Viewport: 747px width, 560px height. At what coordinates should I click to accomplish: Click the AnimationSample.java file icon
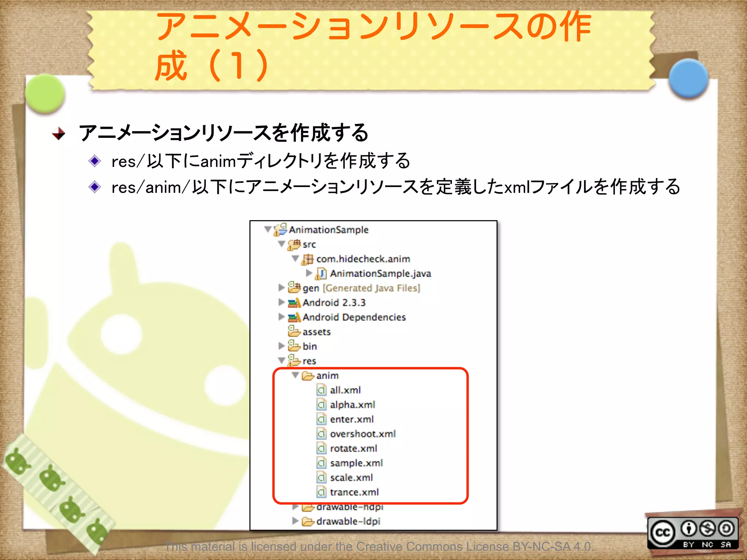point(321,273)
